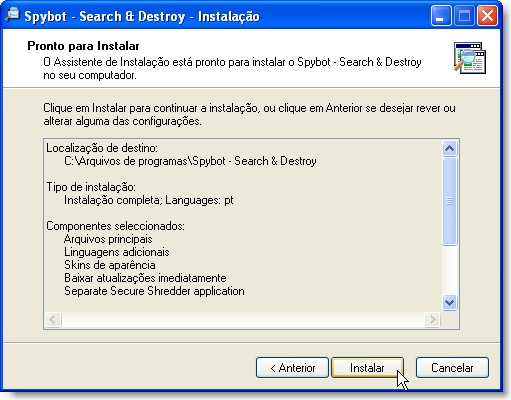Click the destination path line in summary
Viewport: 511px width, 400px height.
pyautogui.click(x=190, y=161)
